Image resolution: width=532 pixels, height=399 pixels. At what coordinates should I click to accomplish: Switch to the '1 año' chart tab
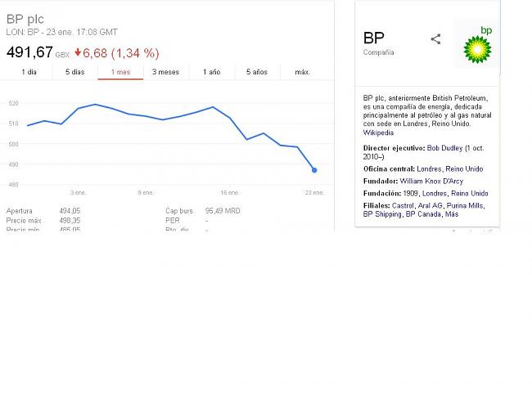[x=212, y=72]
